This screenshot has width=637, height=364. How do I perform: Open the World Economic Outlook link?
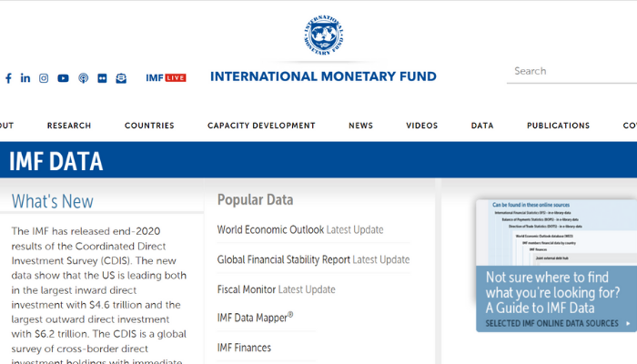click(x=270, y=229)
